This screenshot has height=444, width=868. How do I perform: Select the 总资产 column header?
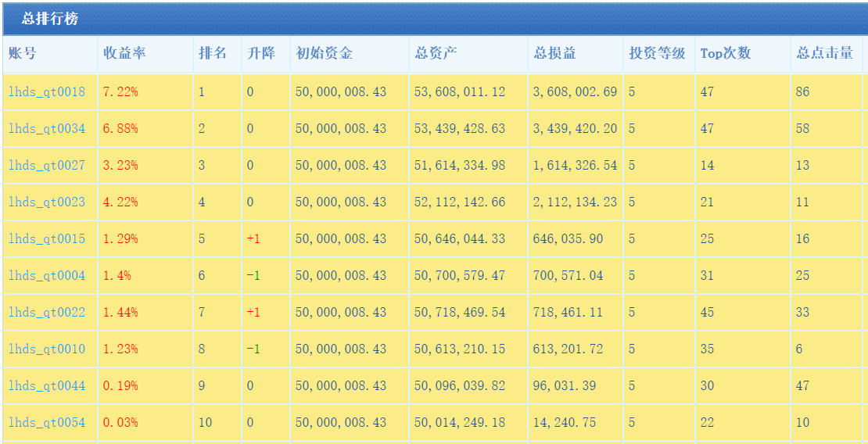(x=436, y=54)
